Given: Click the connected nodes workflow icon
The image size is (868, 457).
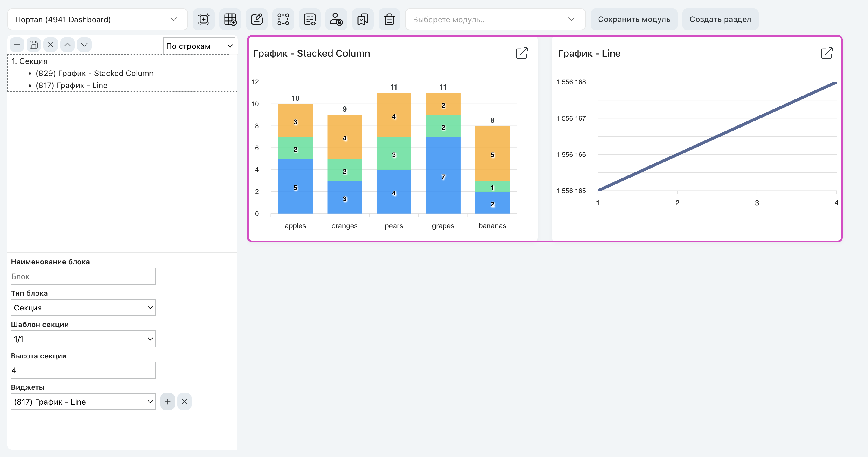Looking at the screenshot, I should (283, 19).
